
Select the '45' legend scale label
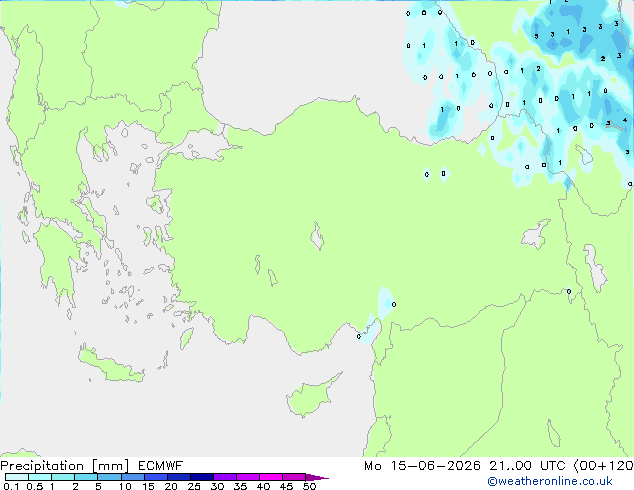[x=286, y=486]
